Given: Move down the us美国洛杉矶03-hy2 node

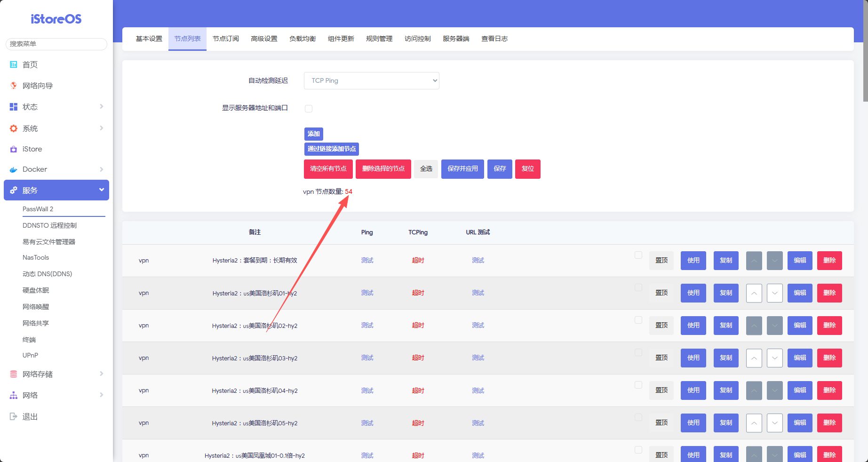Looking at the screenshot, I should (775, 358).
